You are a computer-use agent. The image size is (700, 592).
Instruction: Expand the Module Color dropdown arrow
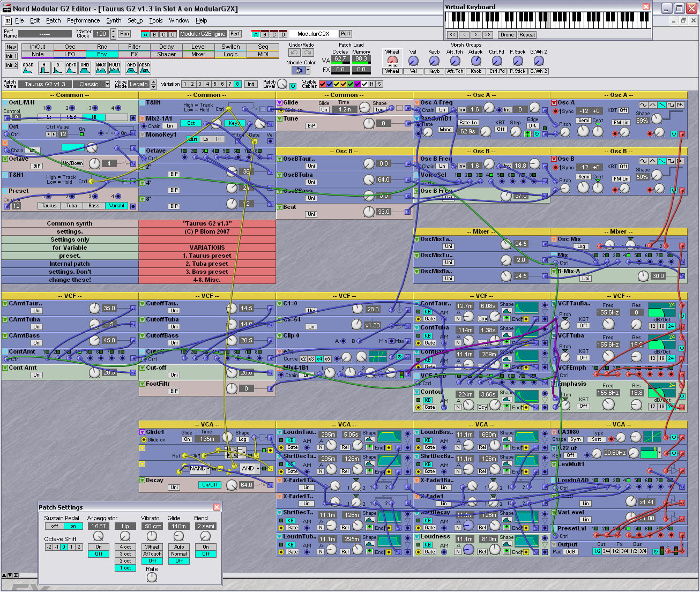coord(308,70)
